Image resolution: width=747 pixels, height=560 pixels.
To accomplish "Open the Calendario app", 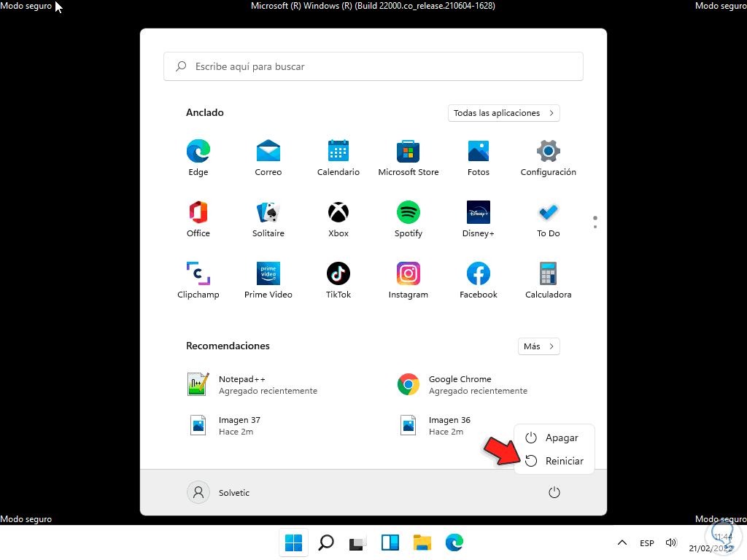I will pos(338,157).
